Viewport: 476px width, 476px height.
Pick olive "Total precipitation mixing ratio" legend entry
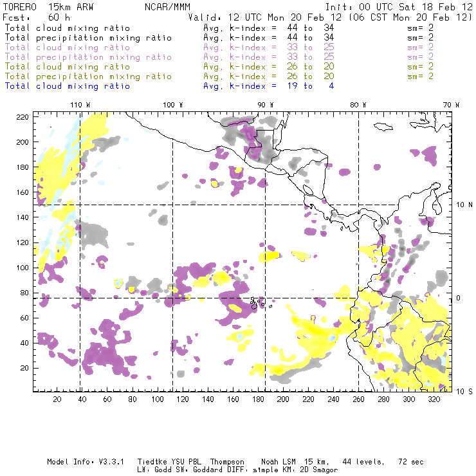[88, 77]
